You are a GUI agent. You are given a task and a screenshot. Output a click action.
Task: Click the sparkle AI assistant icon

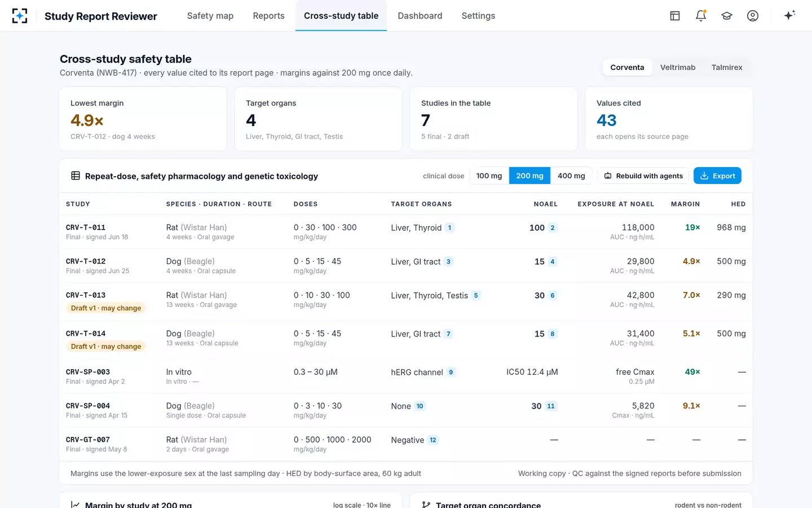(789, 15)
